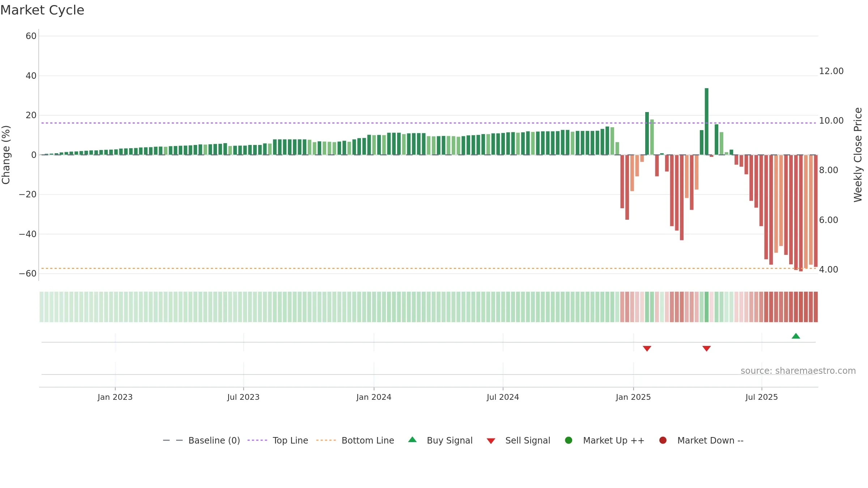Click the orange dotted Bottom Line on the chart

[429, 268]
